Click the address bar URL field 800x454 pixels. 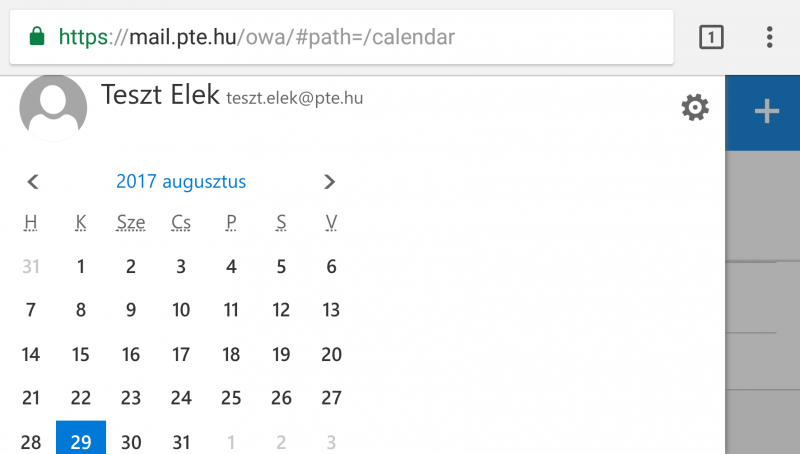[x=342, y=37]
